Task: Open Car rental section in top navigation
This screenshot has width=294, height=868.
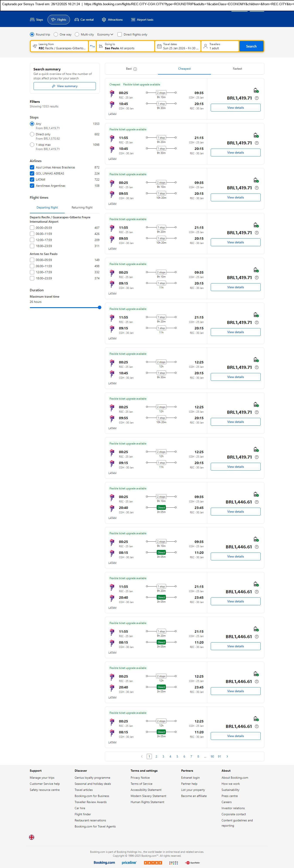Action: [x=84, y=20]
